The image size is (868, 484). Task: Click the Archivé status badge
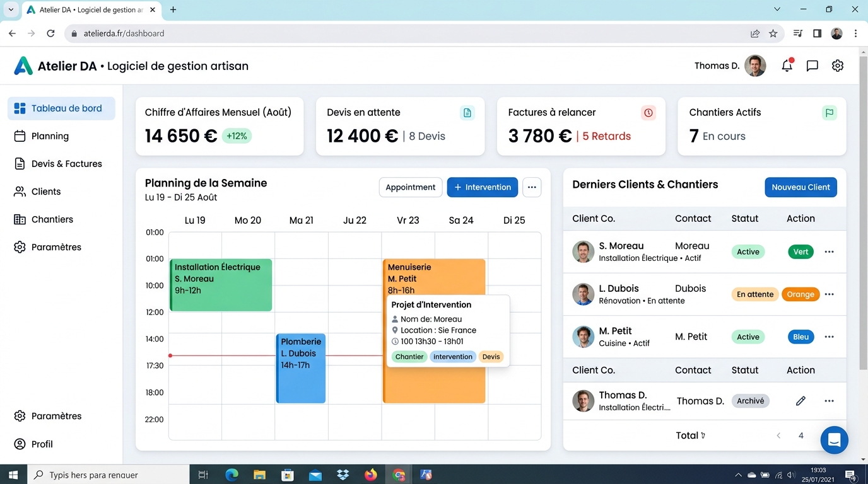click(750, 401)
